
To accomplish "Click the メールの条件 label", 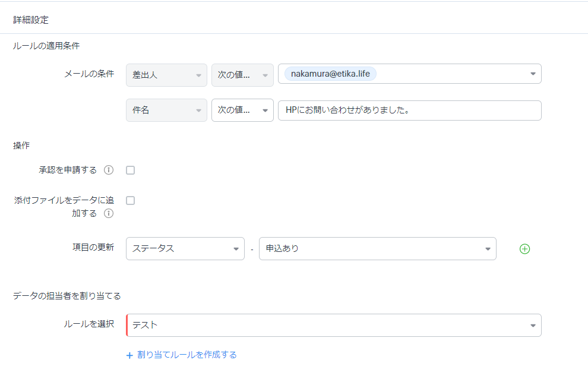I will (89, 74).
